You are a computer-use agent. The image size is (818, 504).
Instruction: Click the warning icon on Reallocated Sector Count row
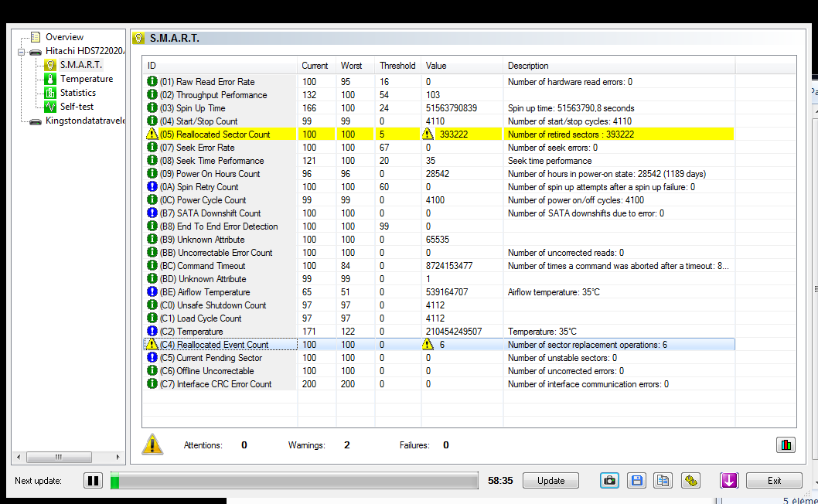152,134
